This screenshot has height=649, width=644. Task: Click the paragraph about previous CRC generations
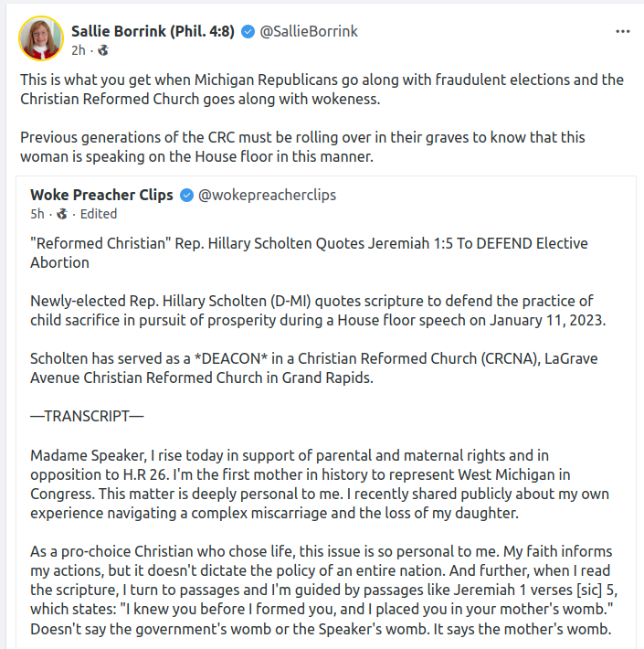click(302, 146)
